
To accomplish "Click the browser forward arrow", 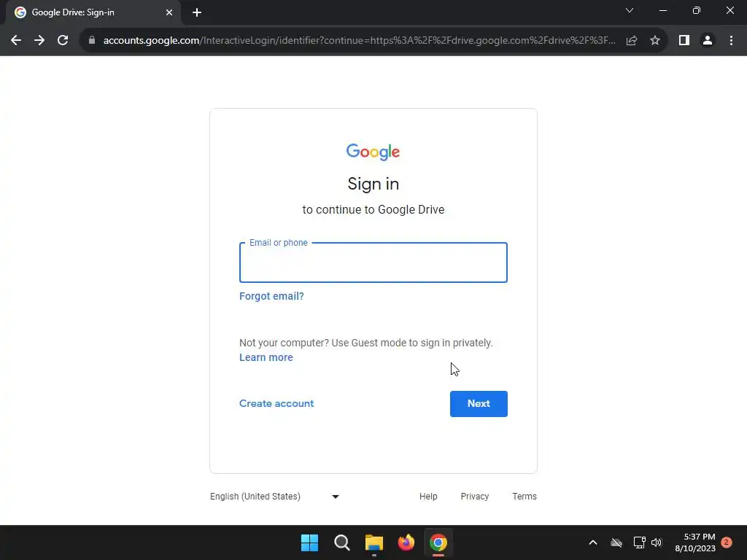I will [39, 41].
